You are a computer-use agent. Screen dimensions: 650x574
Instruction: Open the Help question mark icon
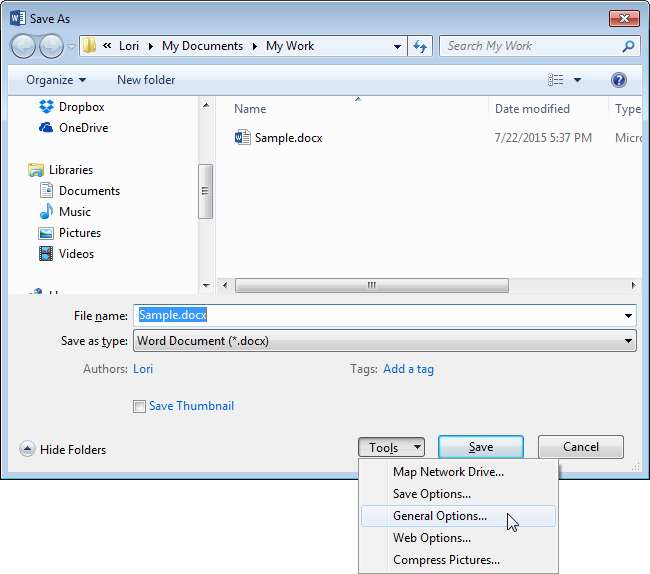tap(618, 80)
